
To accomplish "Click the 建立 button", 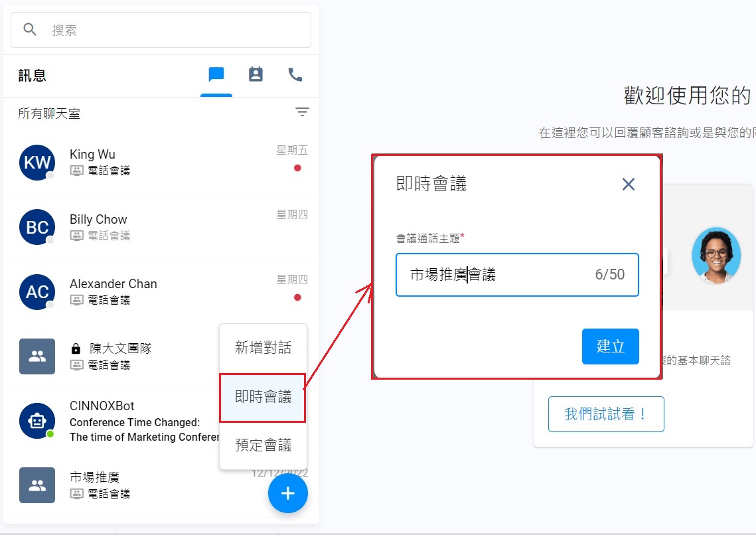I will (611, 346).
